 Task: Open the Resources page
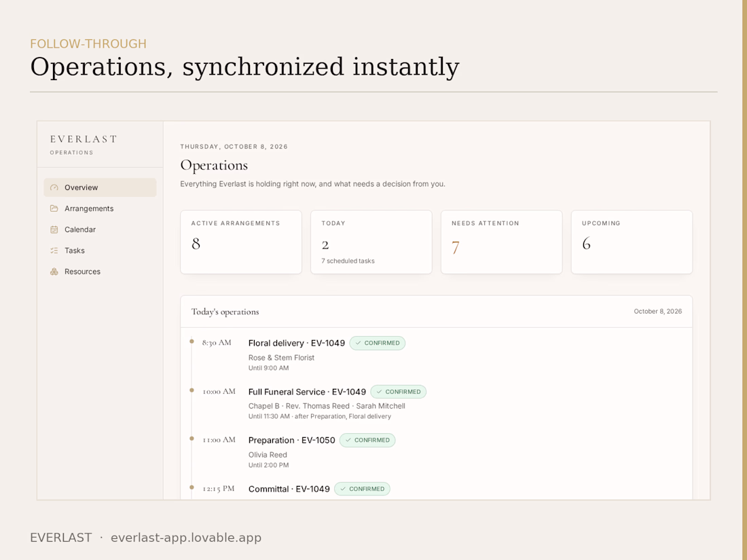point(100,272)
